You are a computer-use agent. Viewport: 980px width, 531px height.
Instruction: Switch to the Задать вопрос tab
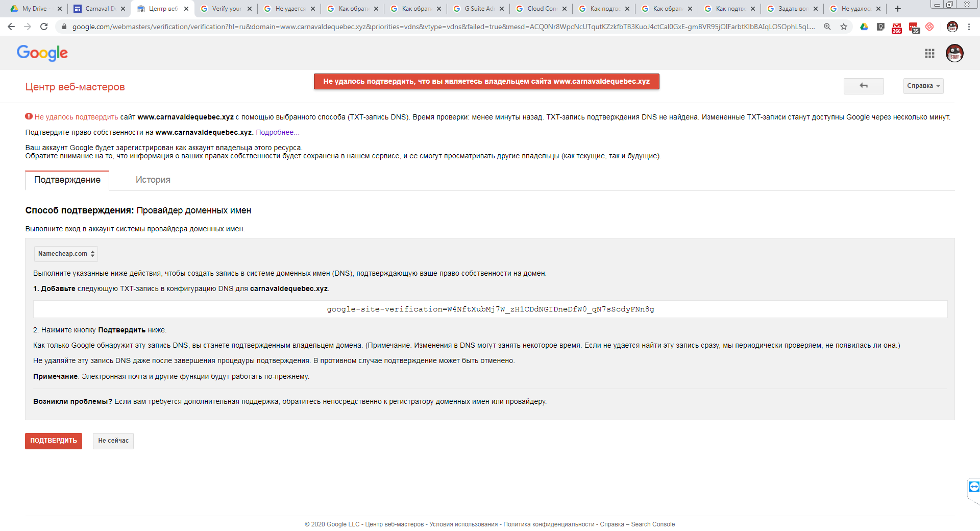point(791,9)
